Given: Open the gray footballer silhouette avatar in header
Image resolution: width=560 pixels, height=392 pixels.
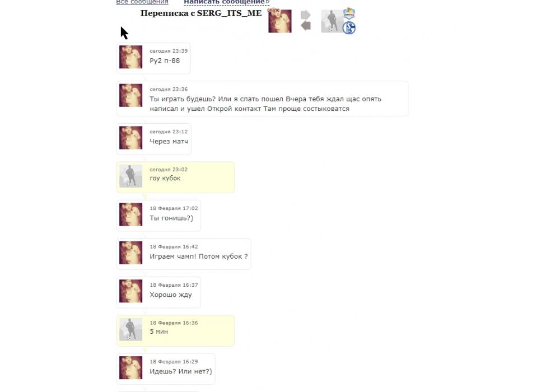Looking at the screenshot, I should [333, 21].
